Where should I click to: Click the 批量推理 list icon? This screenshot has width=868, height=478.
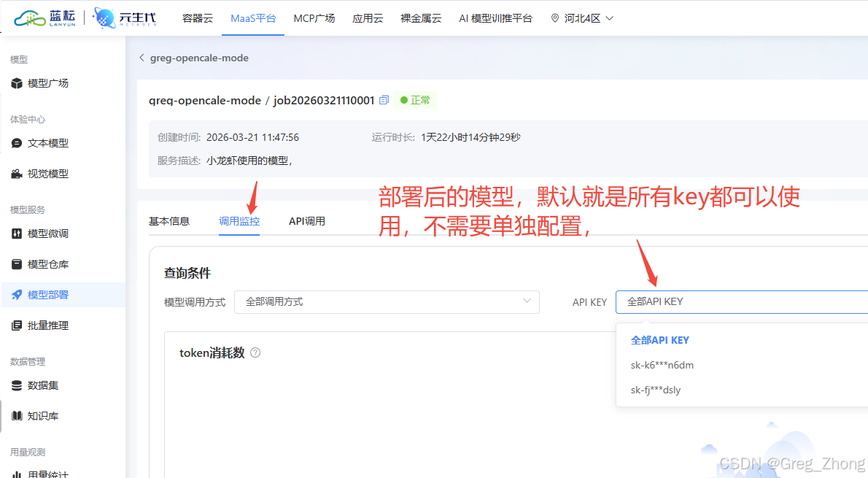(17, 325)
